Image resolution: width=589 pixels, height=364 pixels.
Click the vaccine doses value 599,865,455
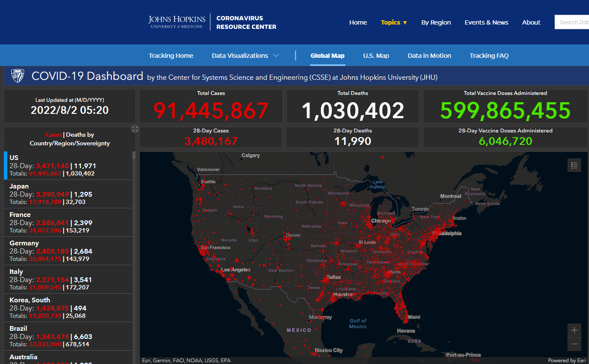[x=505, y=110]
